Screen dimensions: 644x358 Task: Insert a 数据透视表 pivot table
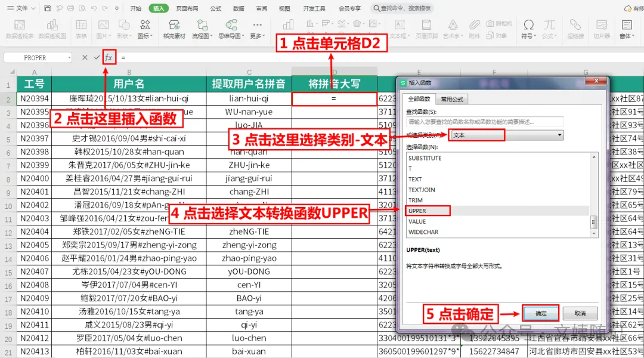[20, 29]
